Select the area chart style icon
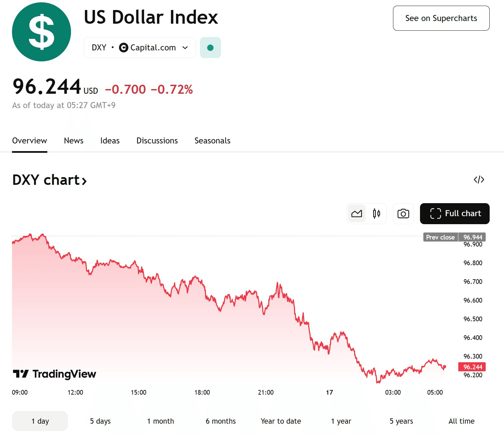 click(x=357, y=213)
